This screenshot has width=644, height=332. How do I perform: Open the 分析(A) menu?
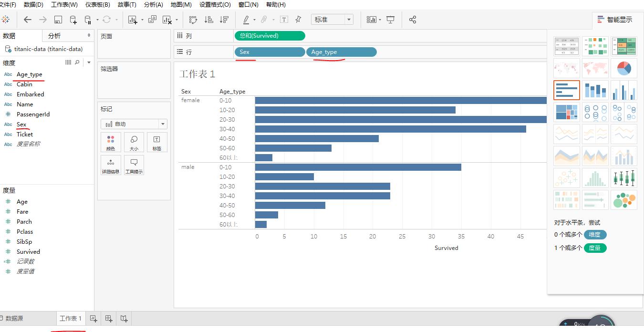coord(153,4)
